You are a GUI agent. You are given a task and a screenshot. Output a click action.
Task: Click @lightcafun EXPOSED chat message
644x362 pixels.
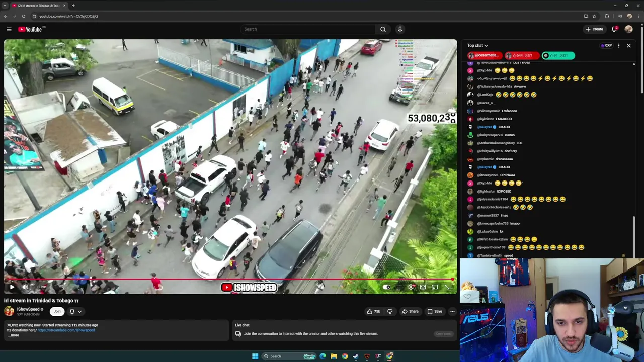point(494,191)
